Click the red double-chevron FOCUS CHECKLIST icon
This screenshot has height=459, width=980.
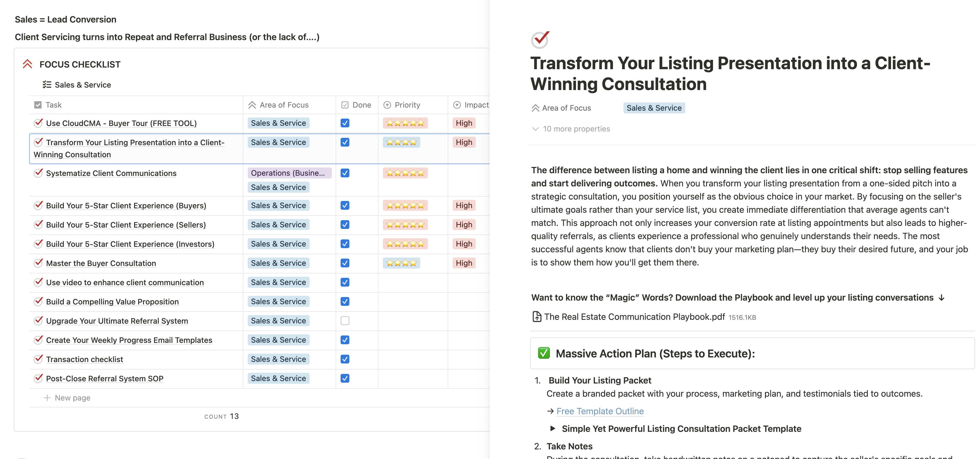pyautogui.click(x=27, y=64)
